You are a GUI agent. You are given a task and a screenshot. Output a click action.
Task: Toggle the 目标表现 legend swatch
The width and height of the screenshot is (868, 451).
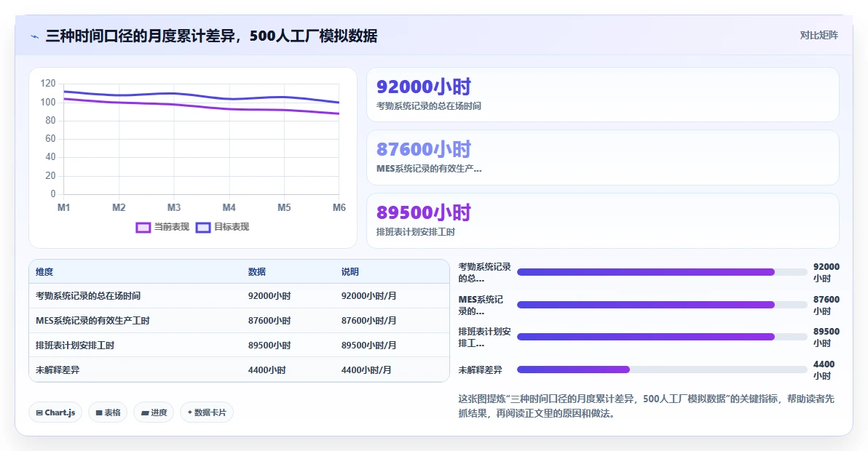point(203,227)
